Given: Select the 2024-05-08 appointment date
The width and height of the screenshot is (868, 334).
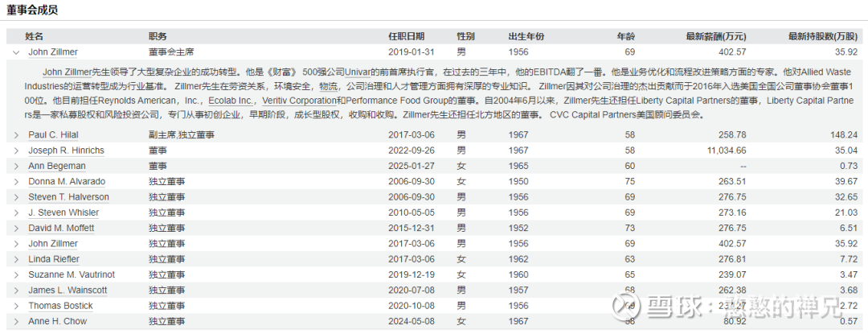Looking at the screenshot, I should [410, 320].
